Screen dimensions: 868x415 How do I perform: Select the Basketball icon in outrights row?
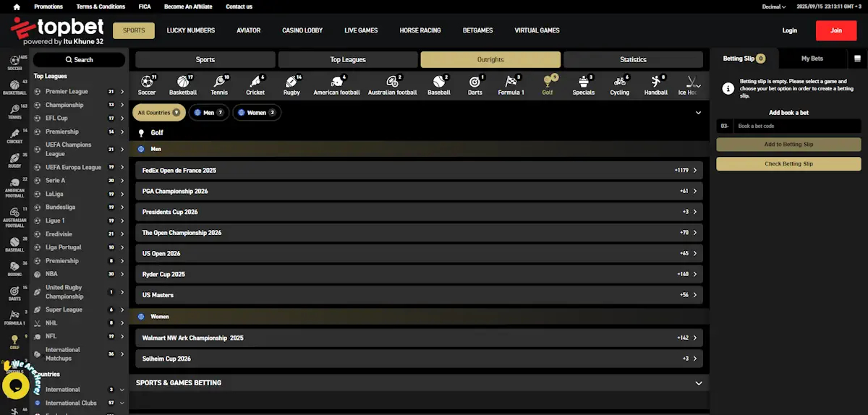tap(182, 85)
